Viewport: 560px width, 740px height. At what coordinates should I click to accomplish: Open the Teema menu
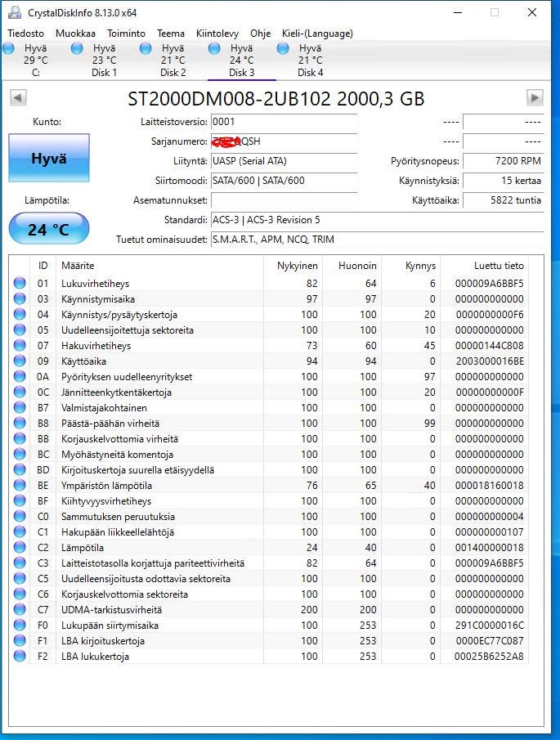[x=171, y=34]
